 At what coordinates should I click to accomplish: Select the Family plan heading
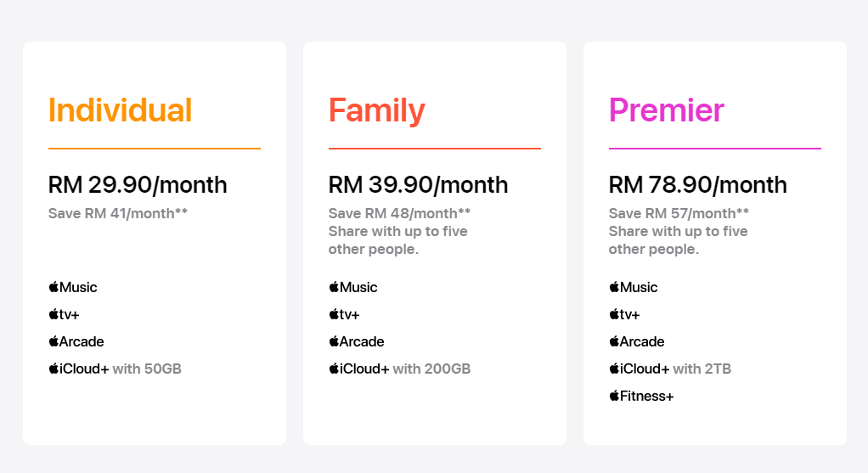pyautogui.click(x=376, y=110)
